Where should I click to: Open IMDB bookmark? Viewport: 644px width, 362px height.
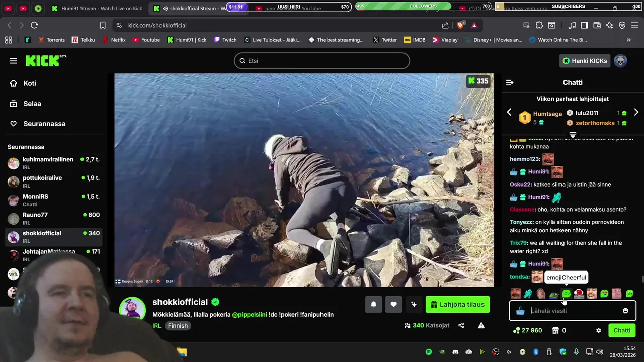pos(414,40)
